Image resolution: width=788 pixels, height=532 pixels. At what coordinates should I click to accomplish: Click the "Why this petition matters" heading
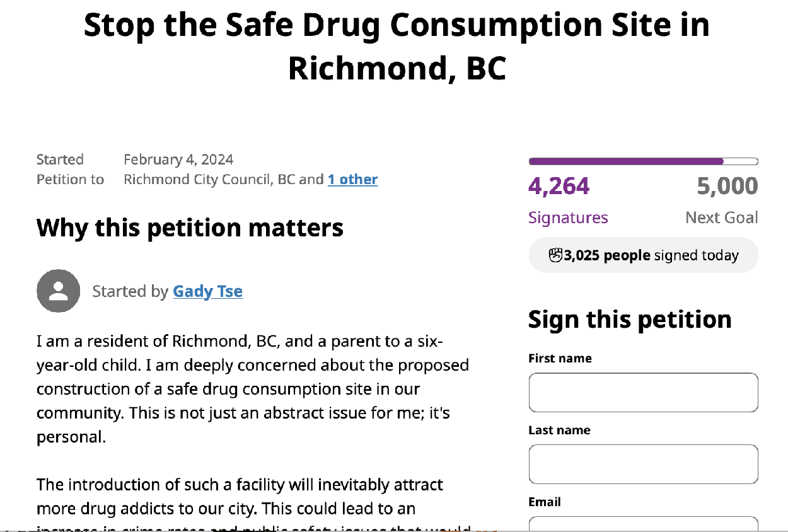click(x=190, y=228)
